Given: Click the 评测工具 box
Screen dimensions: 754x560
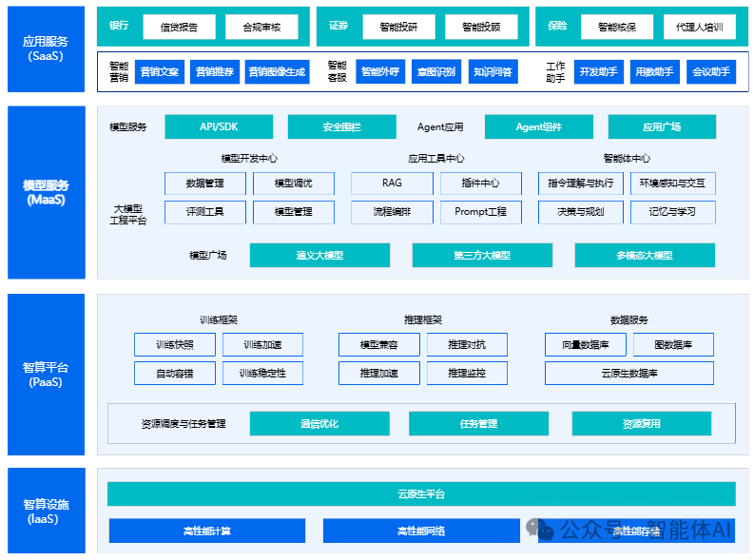Looking at the screenshot, I should [205, 212].
